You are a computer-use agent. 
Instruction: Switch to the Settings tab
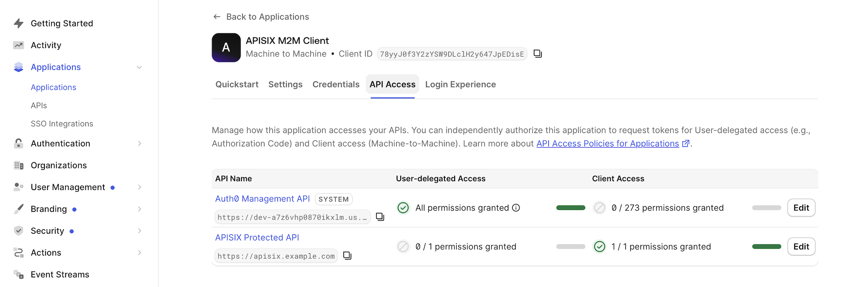pos(286,84)
